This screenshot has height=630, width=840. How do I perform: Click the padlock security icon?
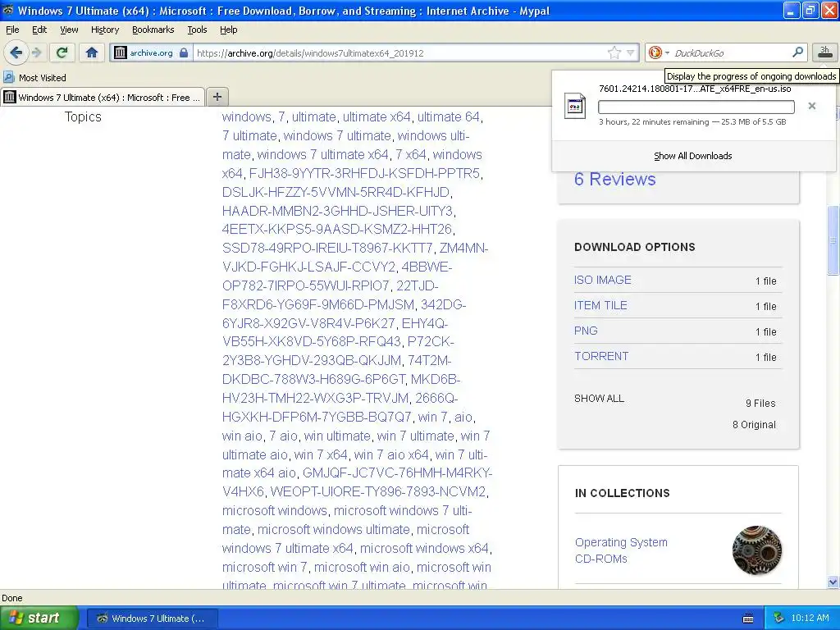coord(184,52)
